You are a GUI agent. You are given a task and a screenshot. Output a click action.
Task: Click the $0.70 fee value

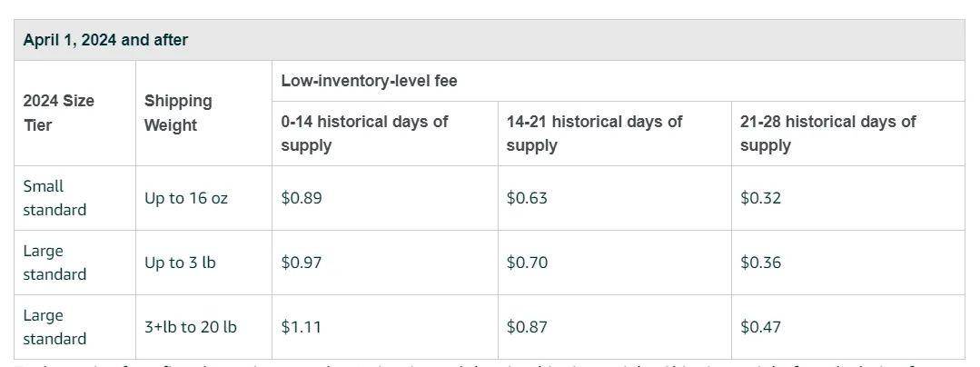527,263
